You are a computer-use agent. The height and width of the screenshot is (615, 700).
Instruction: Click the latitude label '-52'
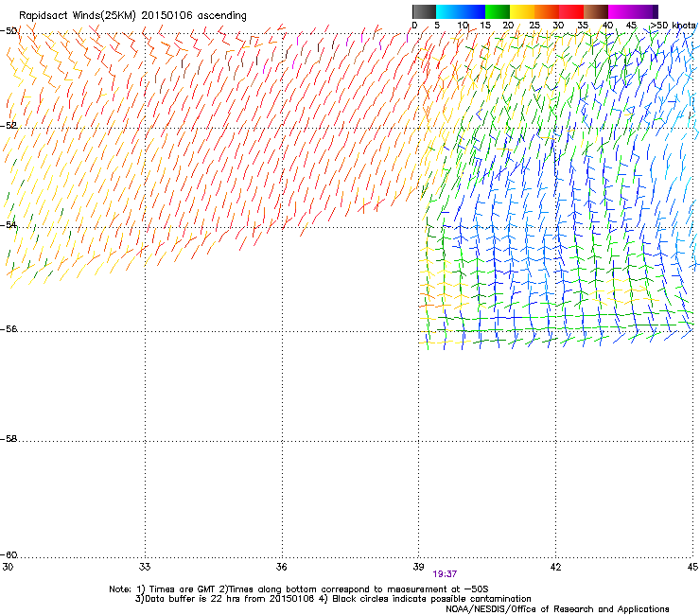point(9,126)
